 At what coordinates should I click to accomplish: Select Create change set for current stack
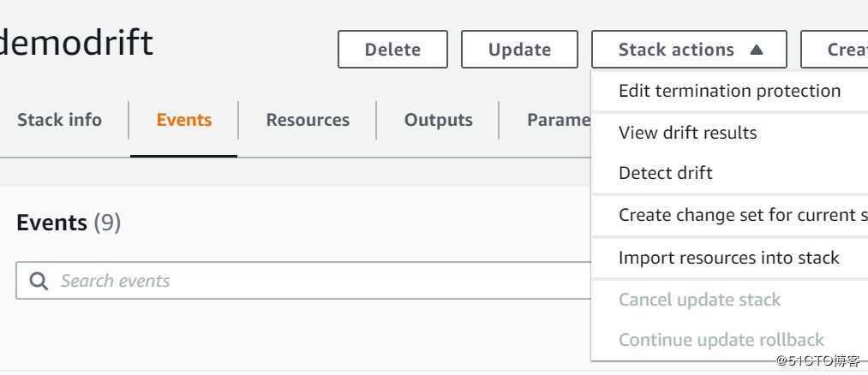pos(742,215)
